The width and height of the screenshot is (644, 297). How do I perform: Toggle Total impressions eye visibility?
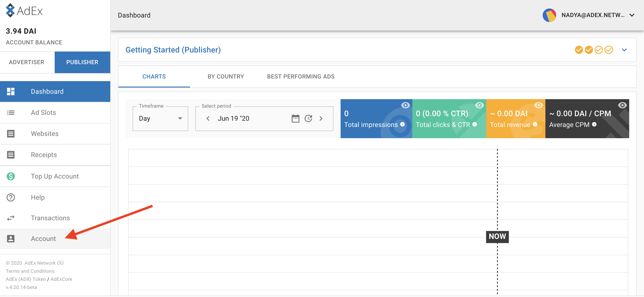coord(405,105)
